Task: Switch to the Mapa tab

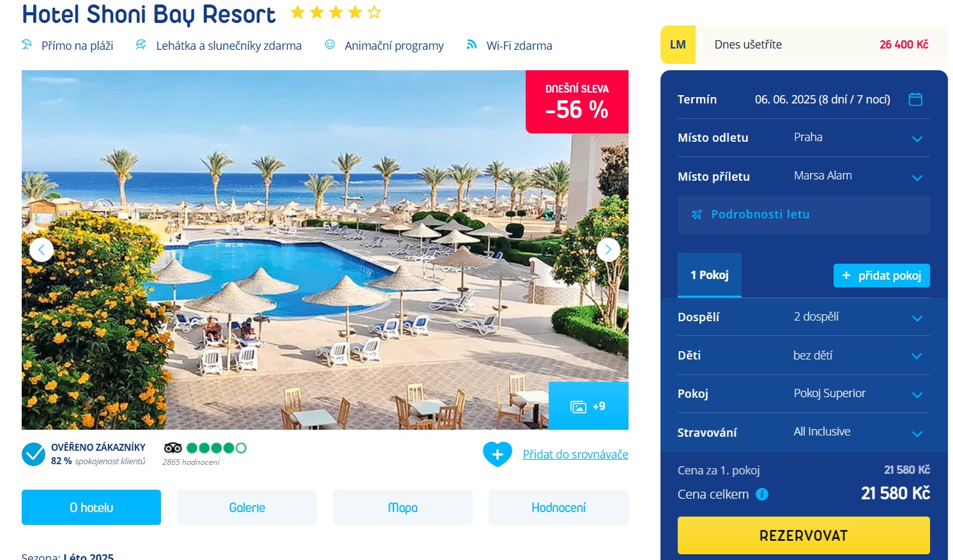Action: click(x=402, y=508)
